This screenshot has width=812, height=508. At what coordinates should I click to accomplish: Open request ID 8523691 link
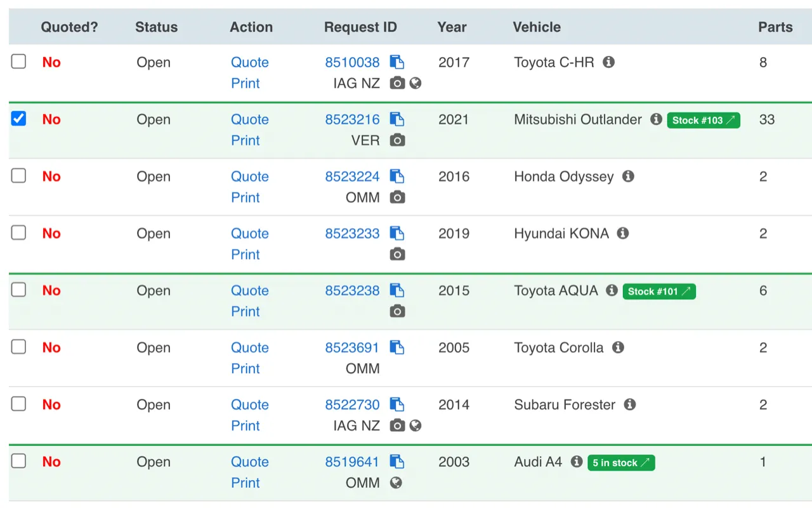coord(353,348)
